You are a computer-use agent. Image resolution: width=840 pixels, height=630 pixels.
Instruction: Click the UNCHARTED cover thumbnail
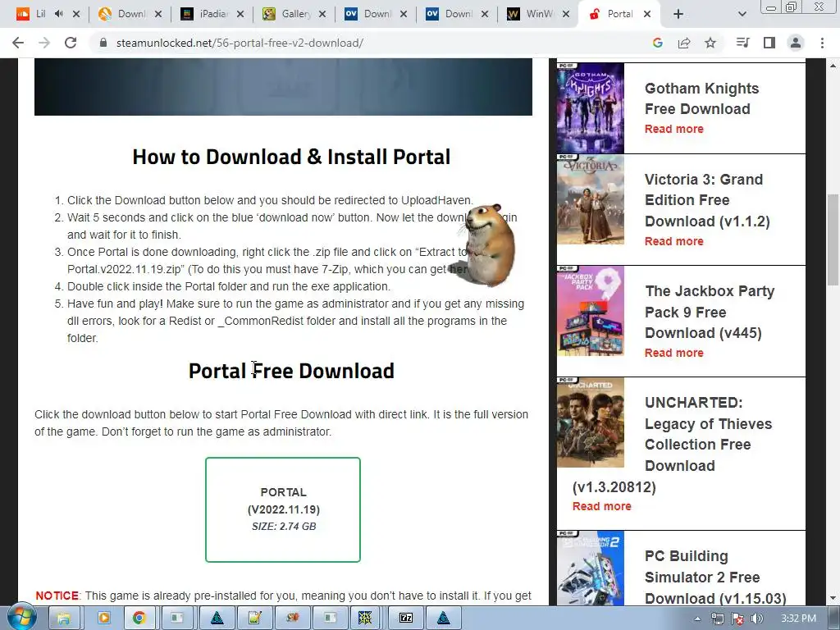(x=591, y=422)
